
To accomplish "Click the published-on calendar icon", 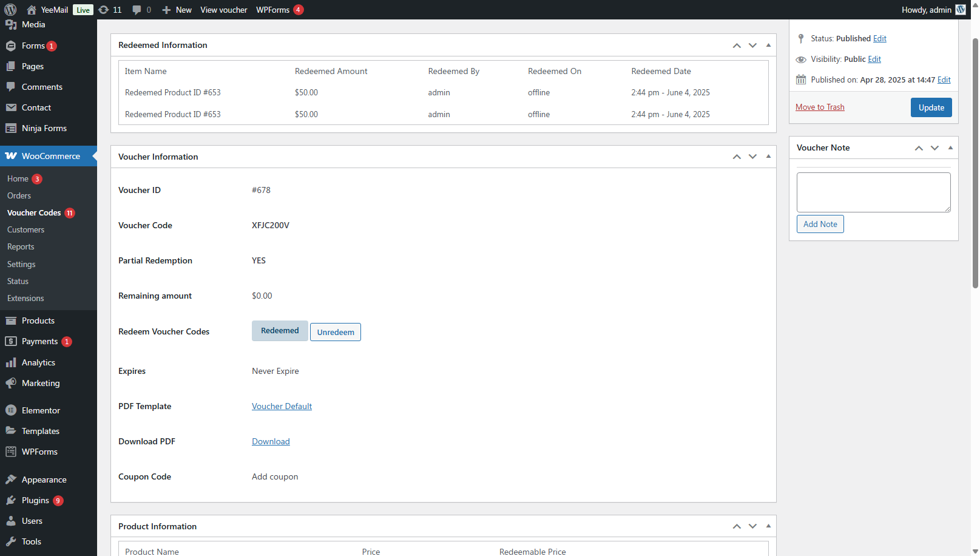I will click(801, 80).
